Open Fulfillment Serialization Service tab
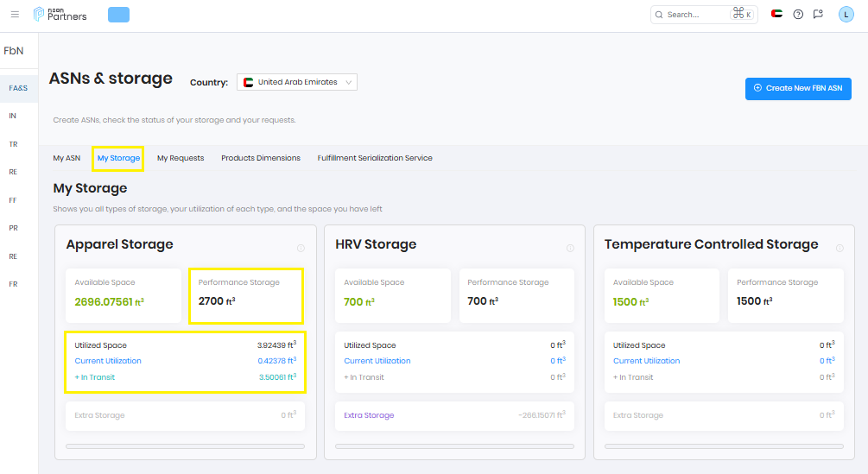The height and width of the screenshot is (474, 868). pyautogui.click(x=375, y=158)
